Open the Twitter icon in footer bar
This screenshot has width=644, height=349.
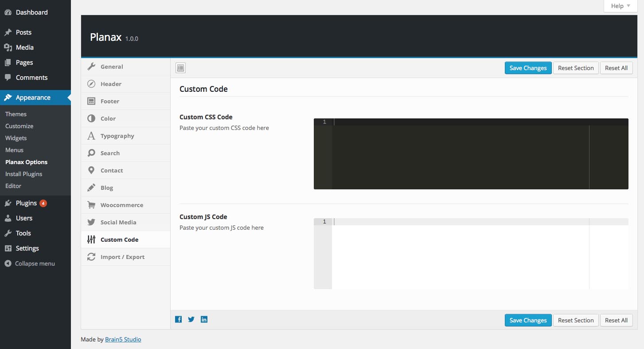191,319
